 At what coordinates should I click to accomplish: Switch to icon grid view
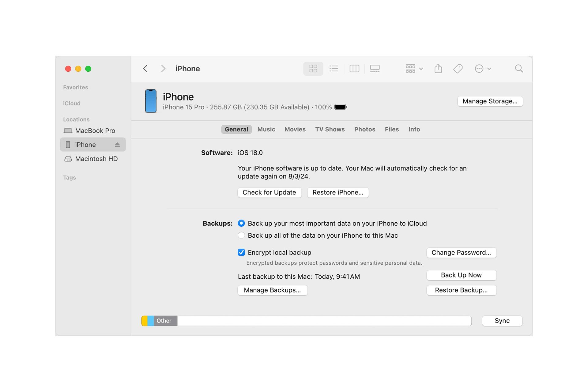pos(313,69)
